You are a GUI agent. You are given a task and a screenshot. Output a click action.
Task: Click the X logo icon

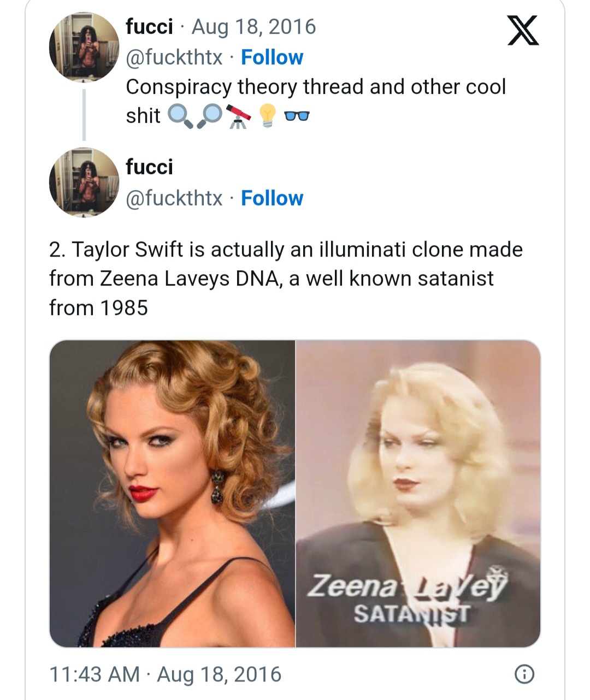[523, 30]
